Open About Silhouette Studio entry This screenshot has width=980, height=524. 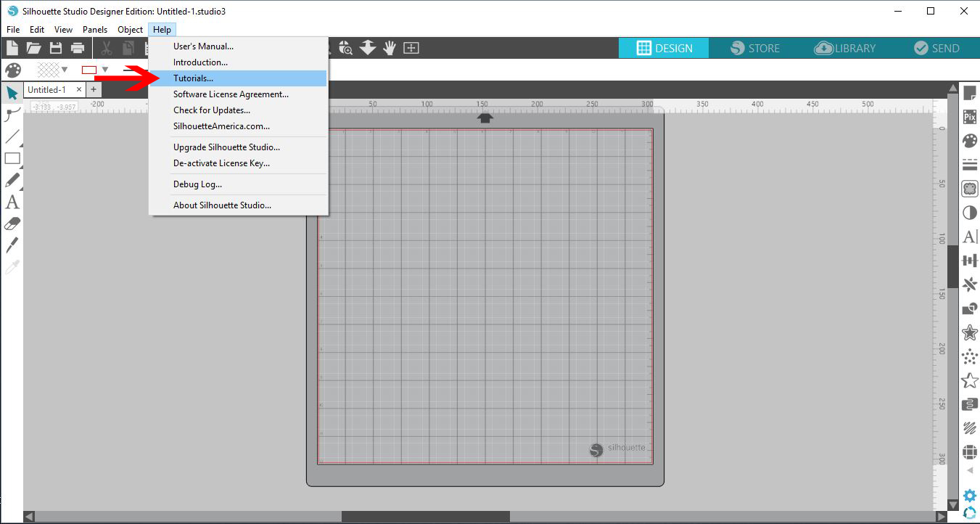tap(239, 205)
